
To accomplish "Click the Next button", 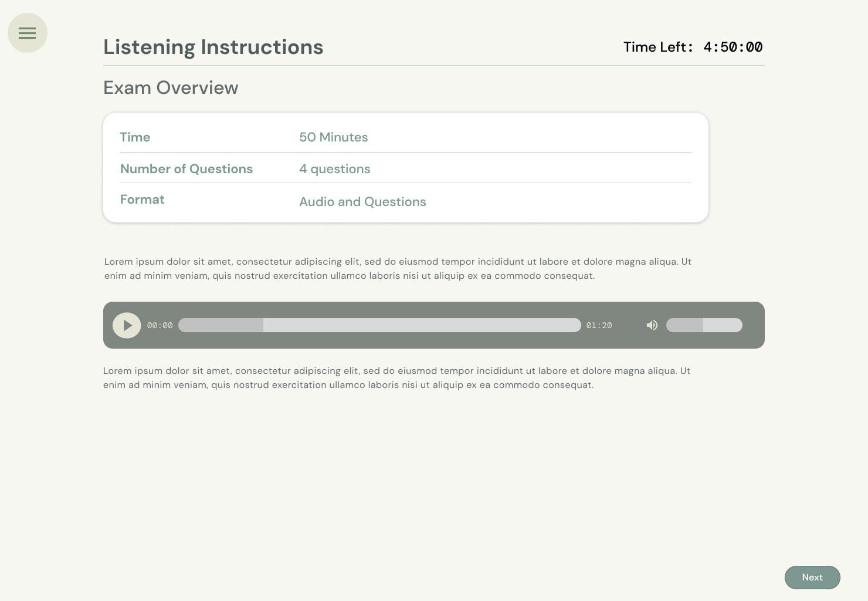I will 812,578.
